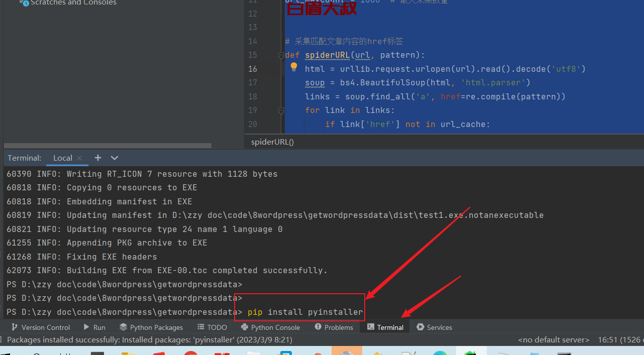
Task: Click 'Embedding manifest in EXE' terminal line
Action: tap(99, 201)
